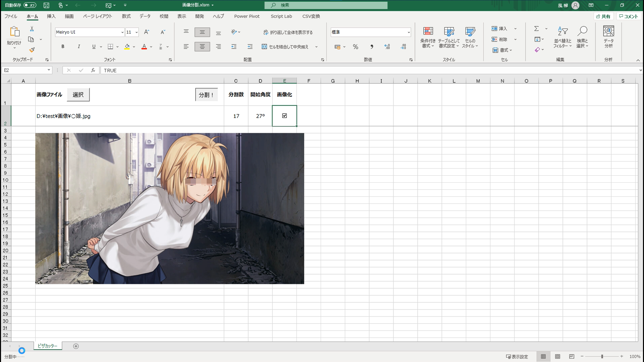644x362 pixels.
Task: Toggle the AutoSave switch
Action: 30,5
